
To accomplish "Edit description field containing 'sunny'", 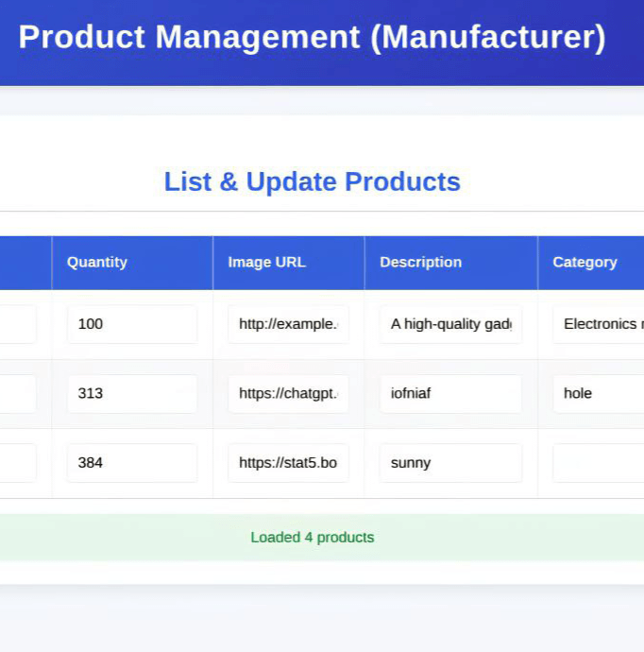I will pyautogui.click(x=450, y=463).
